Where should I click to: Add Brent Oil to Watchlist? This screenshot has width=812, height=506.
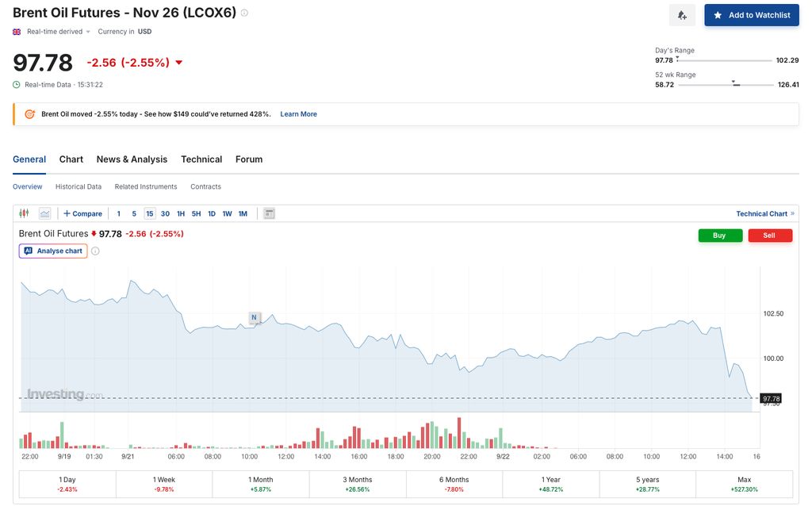pyautogui.click(x=752, y=15)
